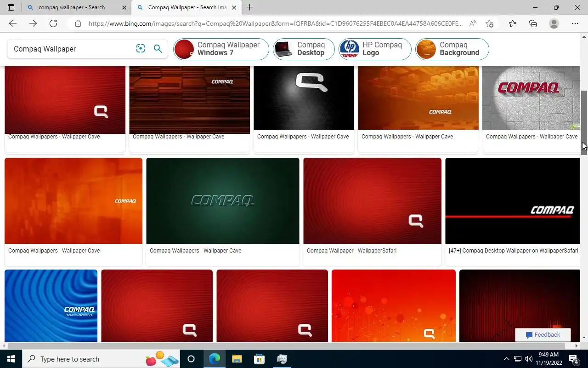Open the blue ripple Compaq Presario wallpaper
This screenshot has height=368, width=588.
[x=51, y=305]
